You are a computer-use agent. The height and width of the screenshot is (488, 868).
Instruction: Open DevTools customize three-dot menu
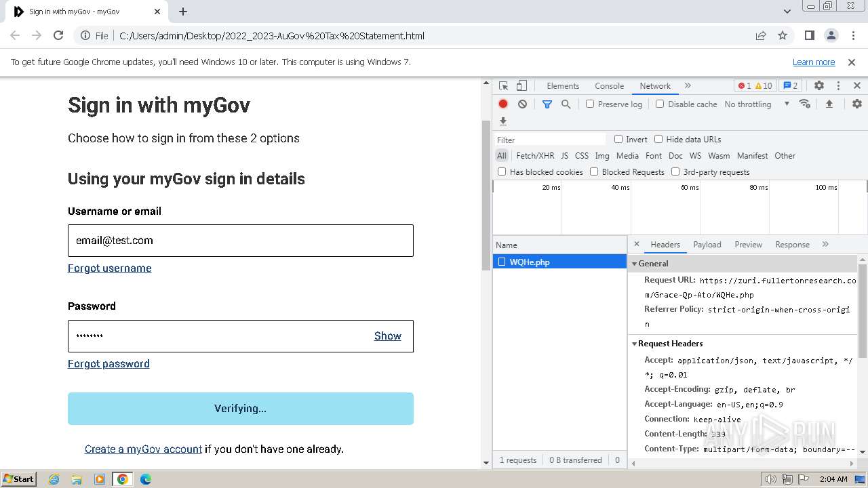(x=838, y=85)
